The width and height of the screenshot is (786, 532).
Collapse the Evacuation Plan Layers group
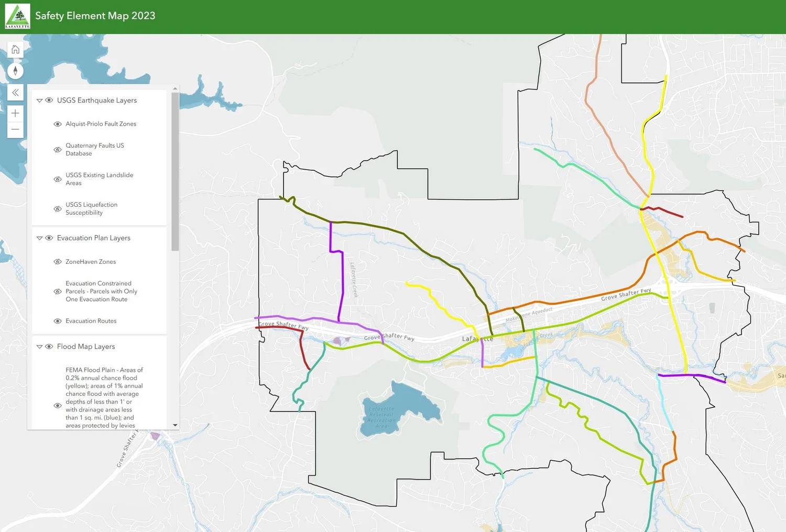(39, 238)
